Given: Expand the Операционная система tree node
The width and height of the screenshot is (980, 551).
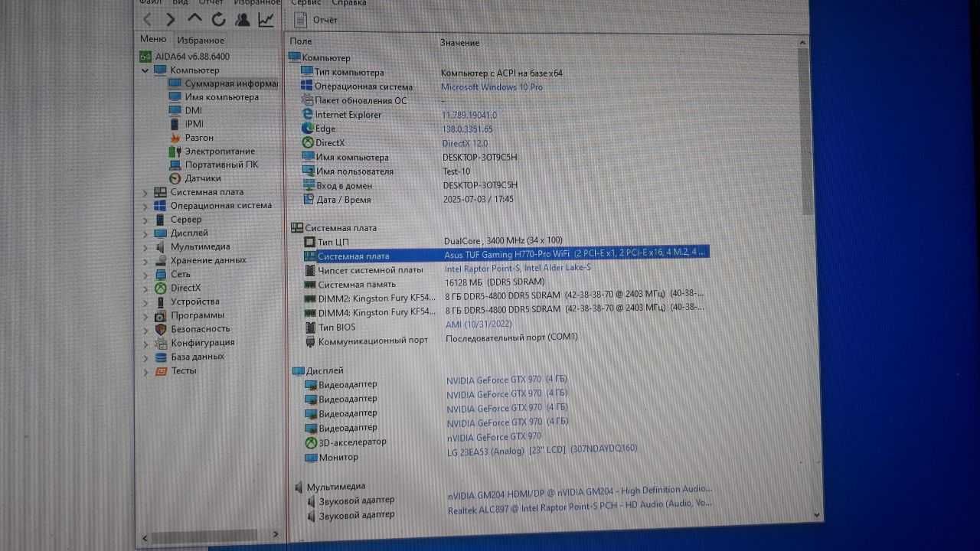Looking at the screenshot, I should pos(145,206).
